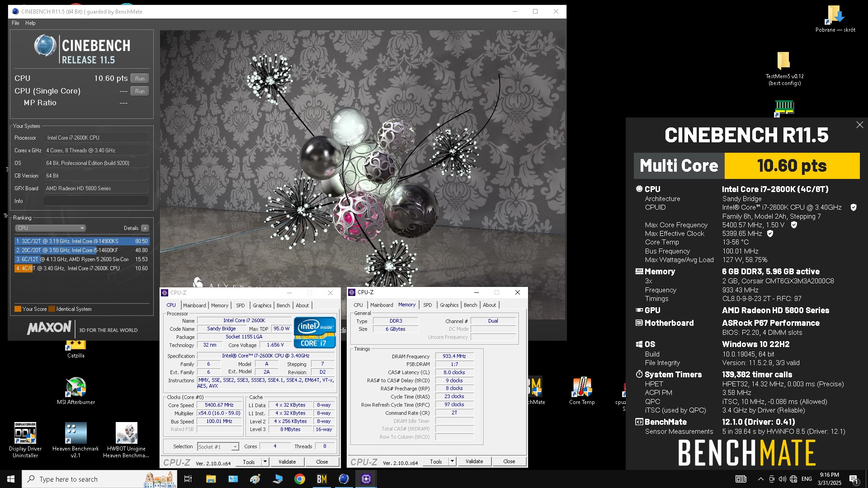868x488 pixels.
Task: Open Bench tab in left CPU-Z
Action: click(283, 305)
